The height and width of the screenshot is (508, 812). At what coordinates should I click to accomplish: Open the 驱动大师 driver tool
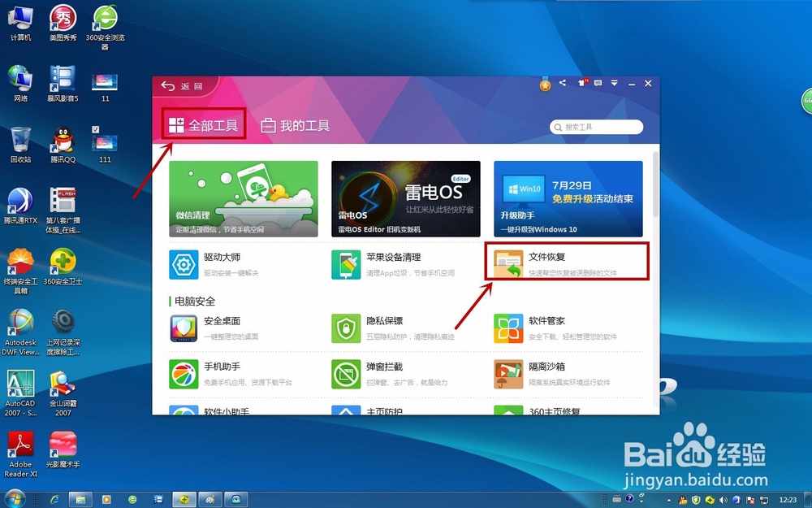point(214,264)
